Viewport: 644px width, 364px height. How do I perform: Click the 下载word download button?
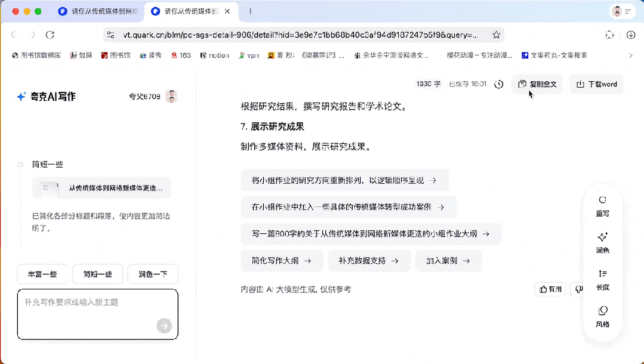[x=596, y=84]
